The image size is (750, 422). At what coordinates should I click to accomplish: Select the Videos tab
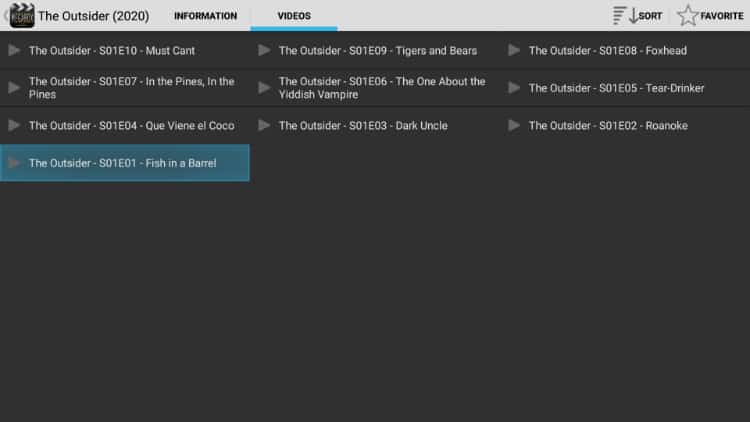pos(294,16)
